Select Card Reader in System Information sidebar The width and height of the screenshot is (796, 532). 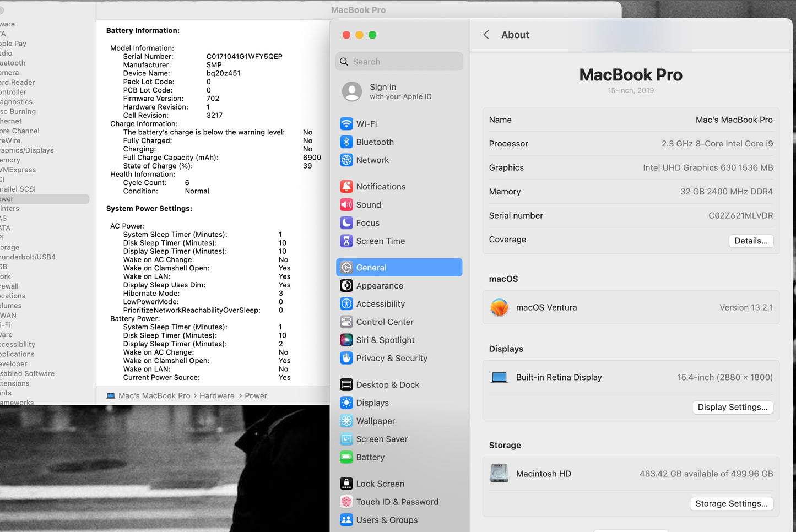[18, 83]
